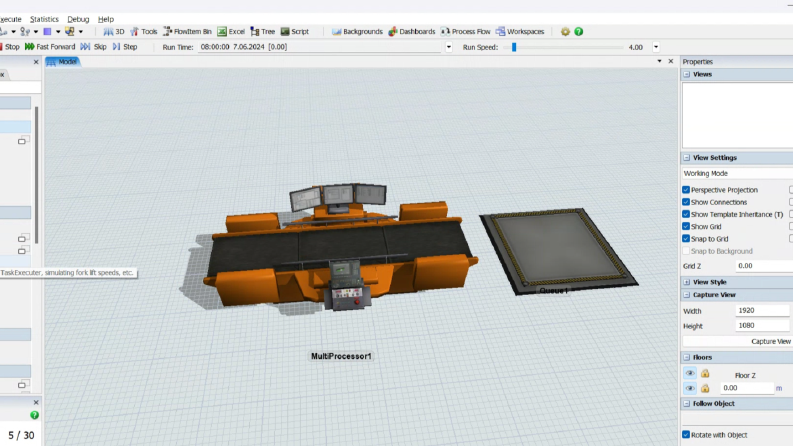Screen dimensions: 793x446
Task: Collapse the Capture View section
Action: [686, 295]
